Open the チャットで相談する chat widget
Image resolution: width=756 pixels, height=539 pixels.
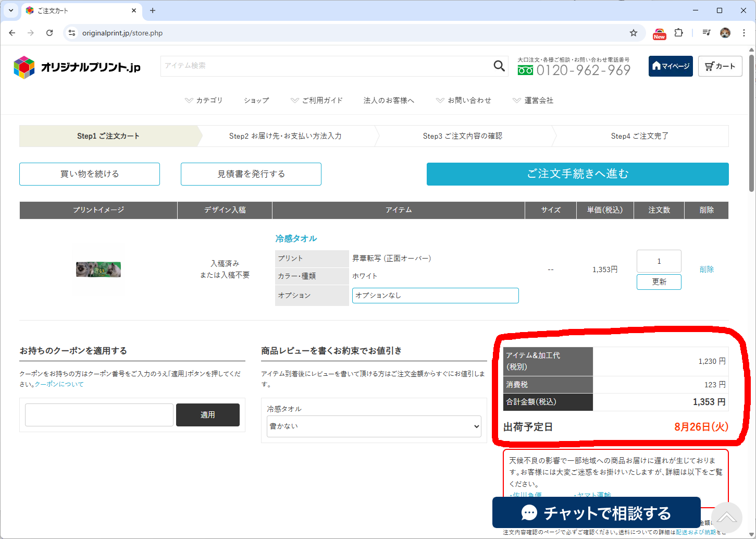596,513
